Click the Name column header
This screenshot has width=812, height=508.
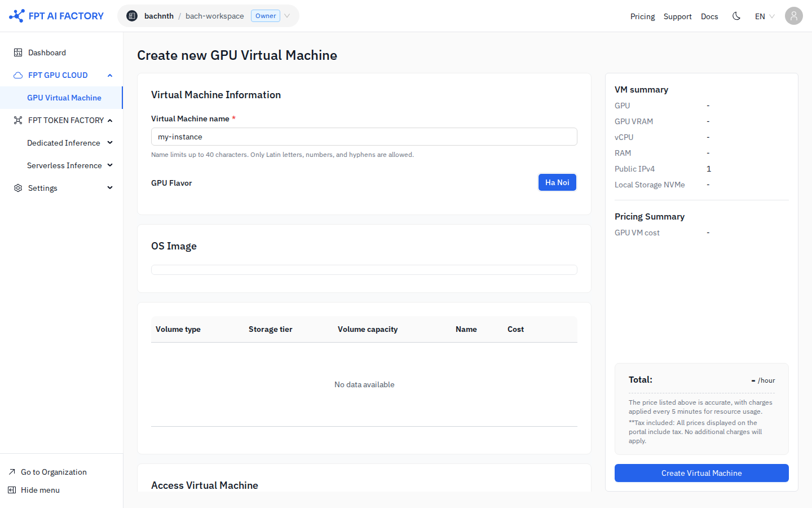pyautogui.click(x=466, y=329)
